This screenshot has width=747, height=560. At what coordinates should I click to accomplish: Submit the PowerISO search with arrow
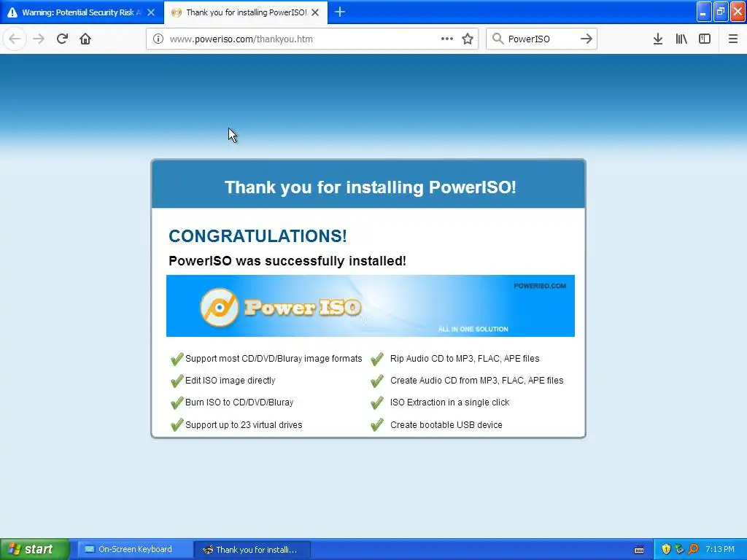pos(587,39)
